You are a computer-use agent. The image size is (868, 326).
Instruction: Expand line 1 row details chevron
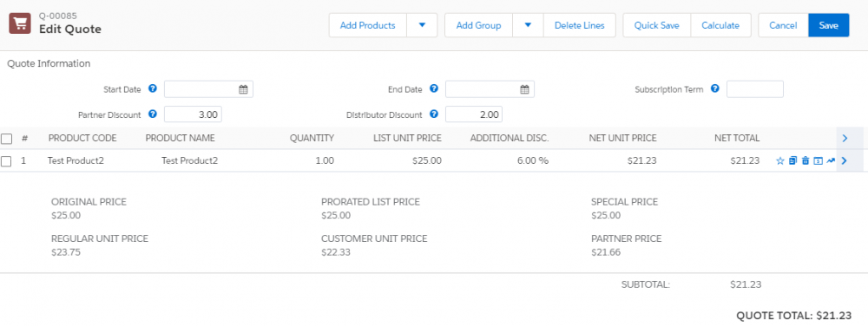[x=845, y=160]
